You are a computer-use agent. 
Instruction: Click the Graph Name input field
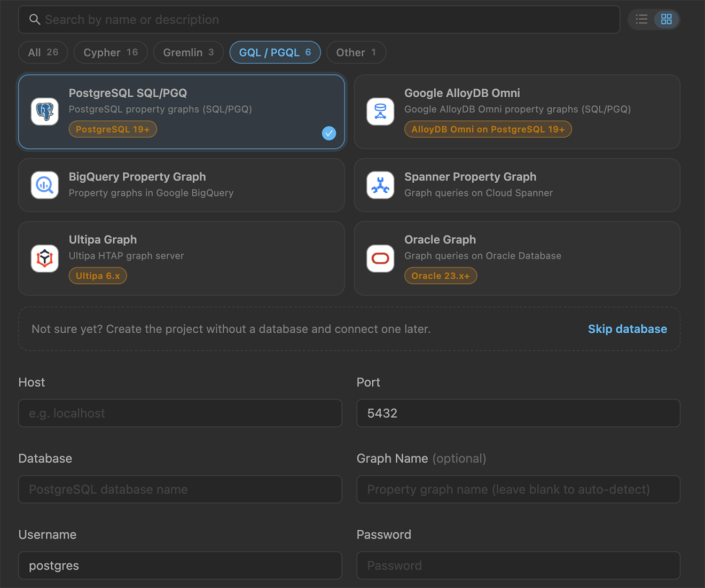[518, 489]
